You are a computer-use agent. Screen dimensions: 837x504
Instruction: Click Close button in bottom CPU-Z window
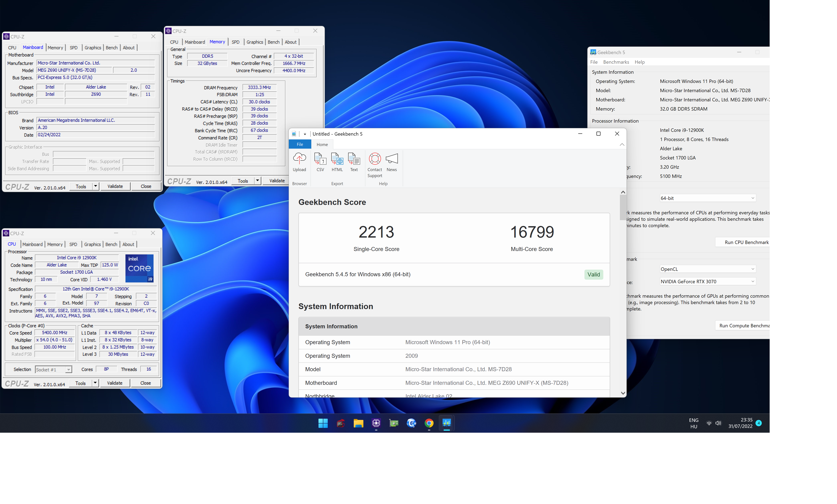point(145,383)
